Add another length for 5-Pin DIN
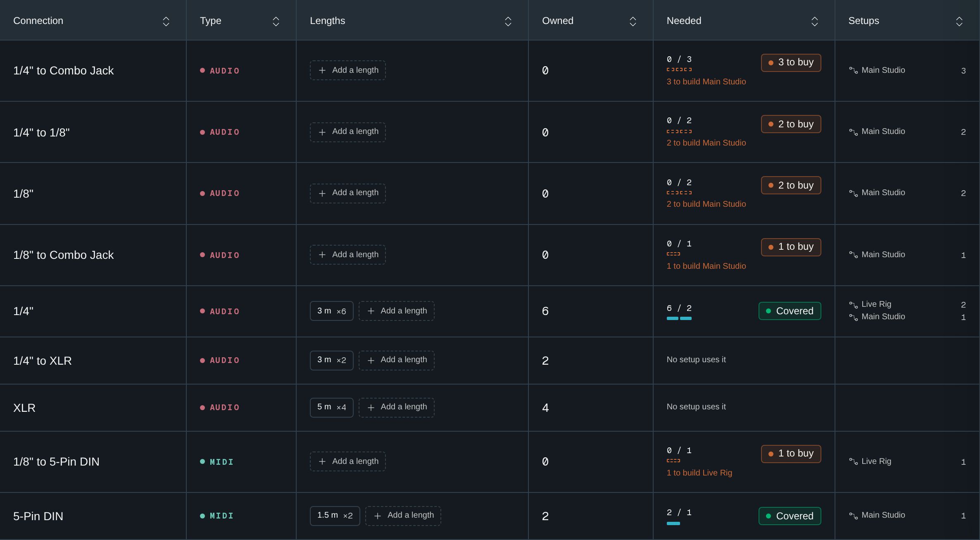The height and width of the screenshot is (540, 980). click(403, 516)
